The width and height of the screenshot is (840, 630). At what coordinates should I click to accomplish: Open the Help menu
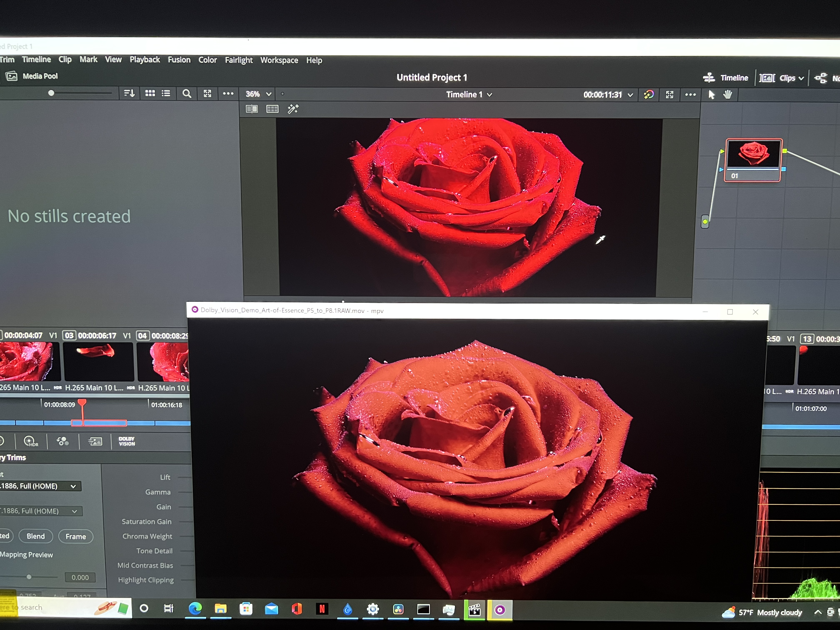(314, 60)
